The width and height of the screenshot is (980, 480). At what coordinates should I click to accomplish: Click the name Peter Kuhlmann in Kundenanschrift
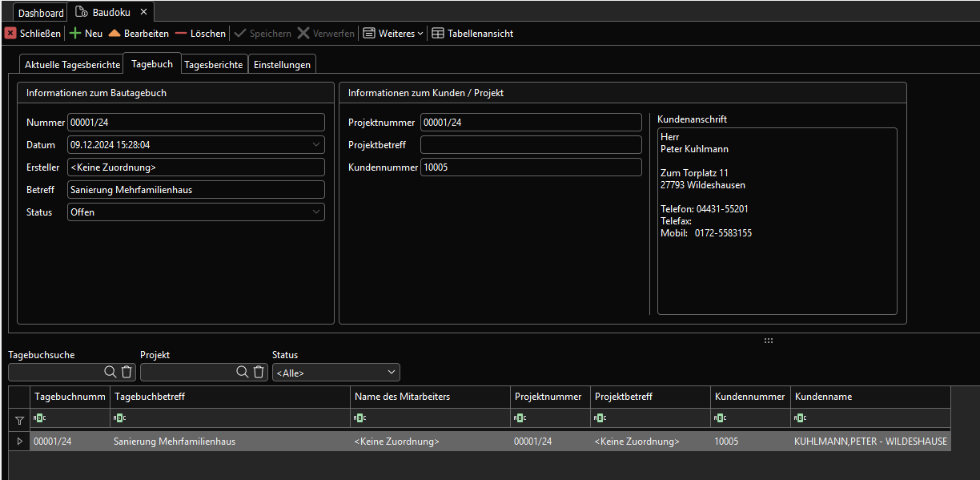click(x=694, y=149)
